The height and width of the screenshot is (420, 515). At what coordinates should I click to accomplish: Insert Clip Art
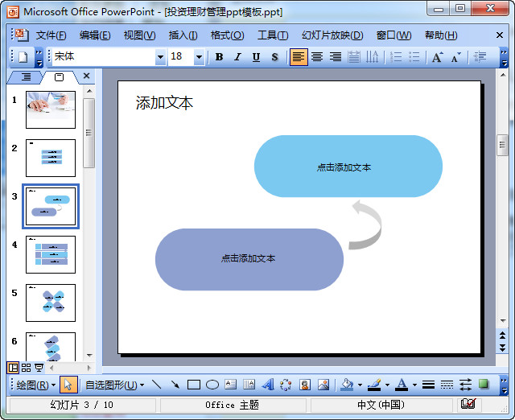click(x=305, y=385)
